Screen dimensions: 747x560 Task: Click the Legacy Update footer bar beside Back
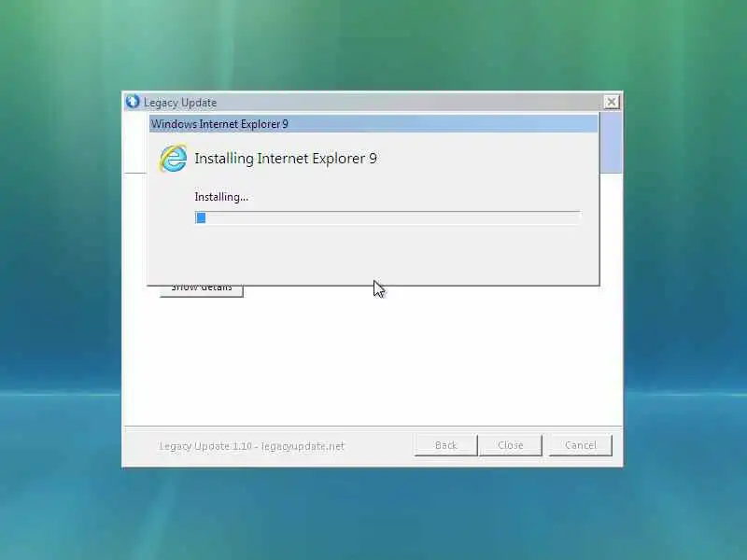[379, 446]
